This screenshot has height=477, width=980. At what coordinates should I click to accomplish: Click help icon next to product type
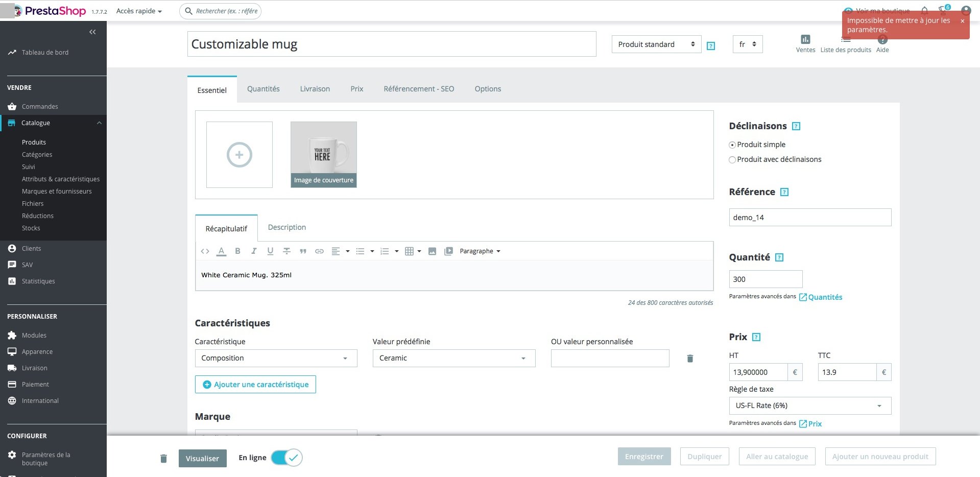[x=710, y=46]
